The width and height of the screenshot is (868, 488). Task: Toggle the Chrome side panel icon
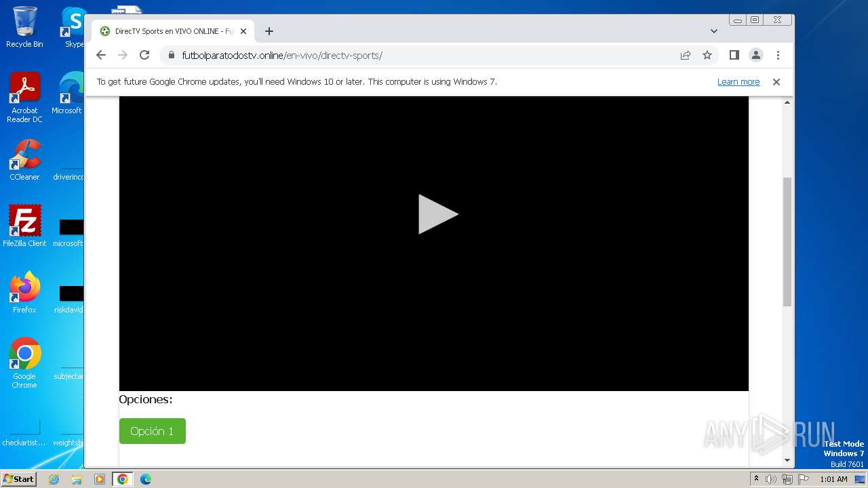pyautogui.click(x=734, y=56)
